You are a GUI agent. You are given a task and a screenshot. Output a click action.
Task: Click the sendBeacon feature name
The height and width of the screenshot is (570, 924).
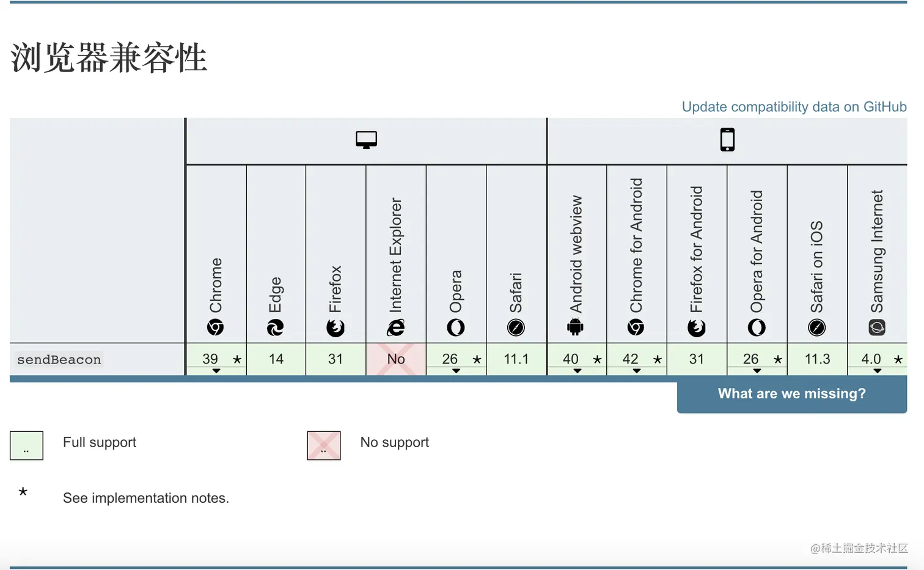tap(59, 360)
